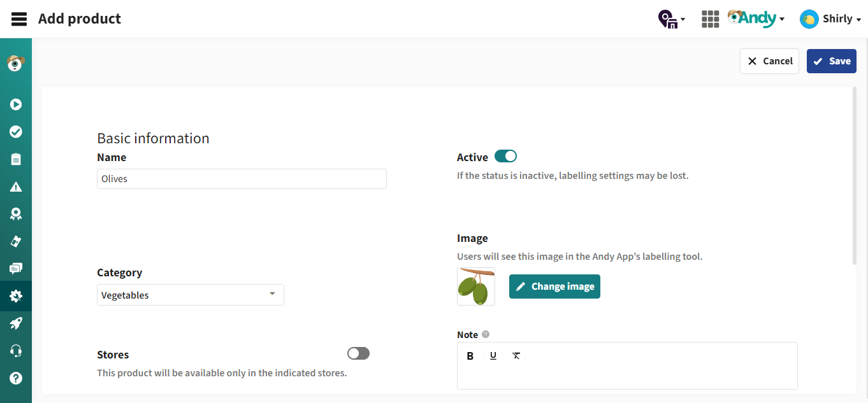Enable the Stores toggle
The height and width of the screenshot is (403, 868).
tap(358, 353)
